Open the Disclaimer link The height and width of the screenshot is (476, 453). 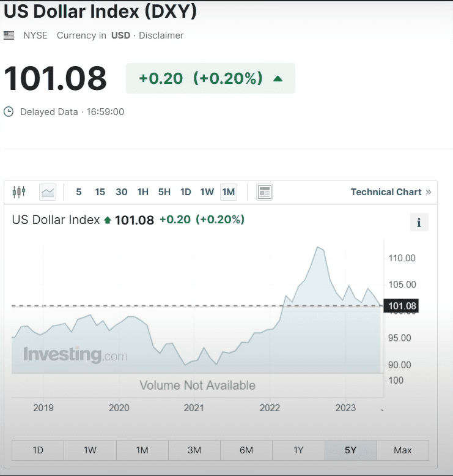point(161,35)
